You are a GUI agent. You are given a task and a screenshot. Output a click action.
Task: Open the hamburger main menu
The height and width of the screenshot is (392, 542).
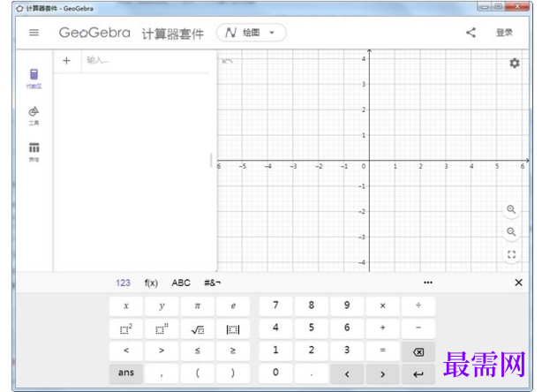point(34,33)
